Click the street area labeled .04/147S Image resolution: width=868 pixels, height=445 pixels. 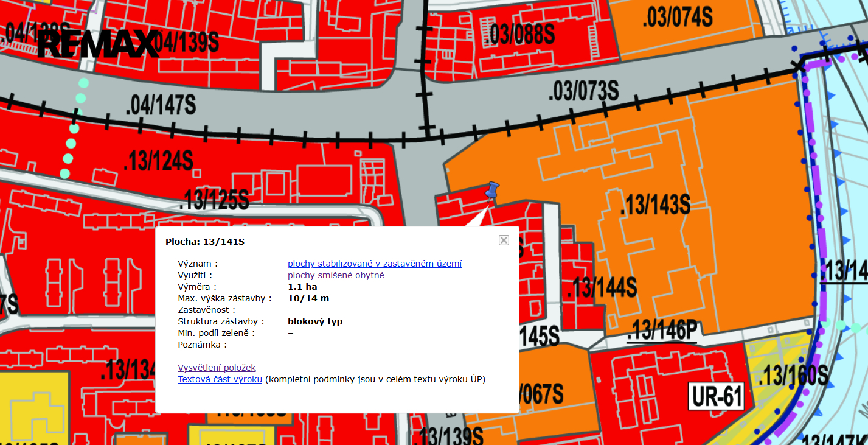pyautogui.click(x=160, y=105)
